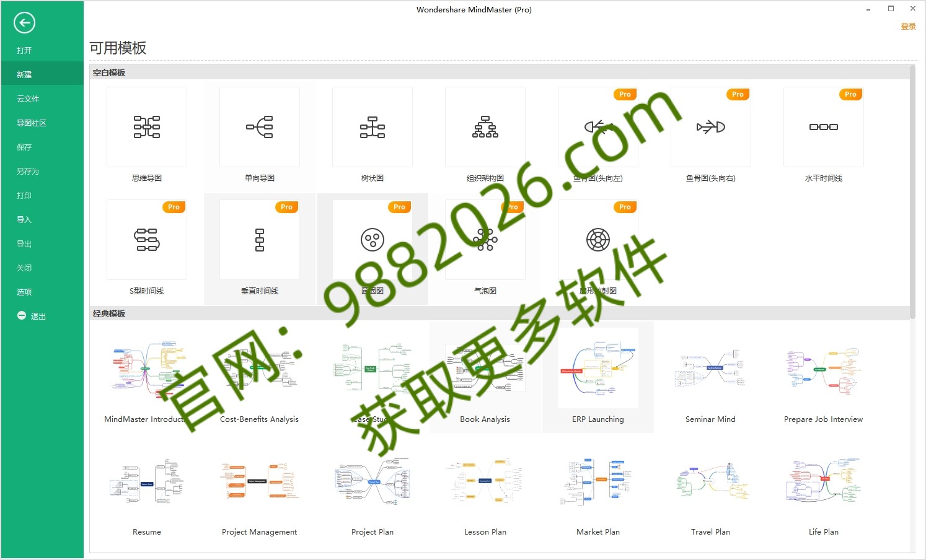The height and width of the screenshot is (560, 926).
Task: Open 导入 in the sidebar
Action: 24,219
